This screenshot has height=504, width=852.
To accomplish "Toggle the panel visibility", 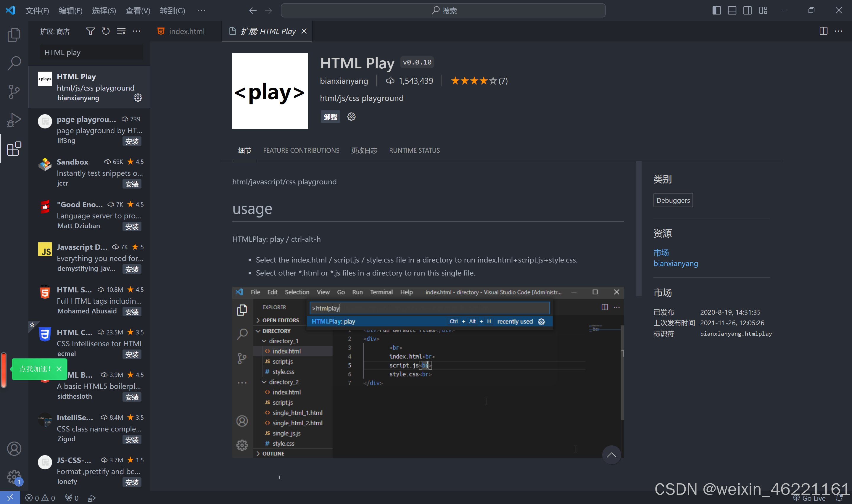I will [732, 10].
